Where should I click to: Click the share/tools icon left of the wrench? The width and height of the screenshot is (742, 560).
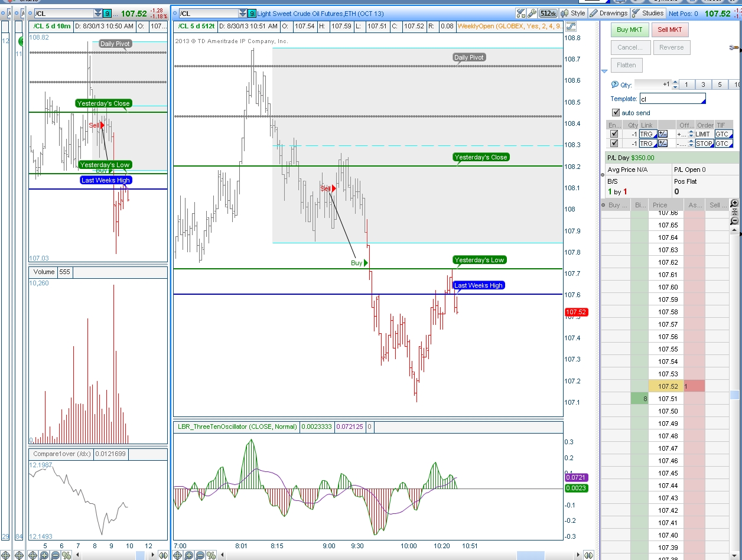click(521, 13)
